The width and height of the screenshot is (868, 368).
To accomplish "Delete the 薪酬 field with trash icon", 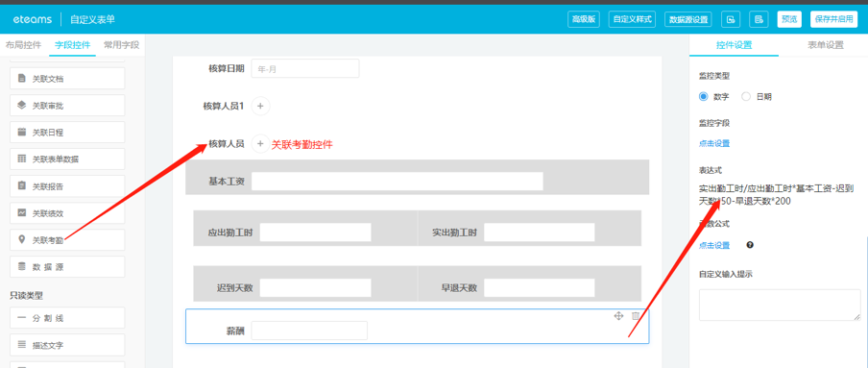I will coord(636,316).
